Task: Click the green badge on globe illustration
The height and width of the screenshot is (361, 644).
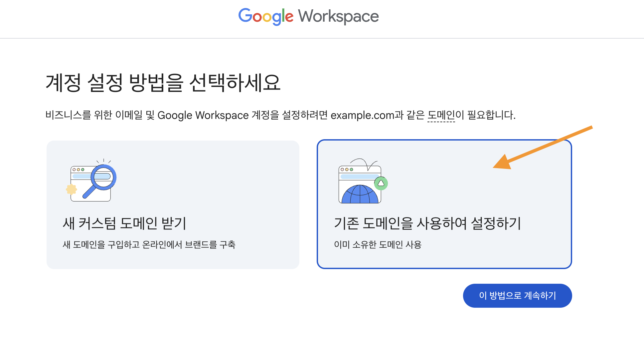Action: click(381, 183)
